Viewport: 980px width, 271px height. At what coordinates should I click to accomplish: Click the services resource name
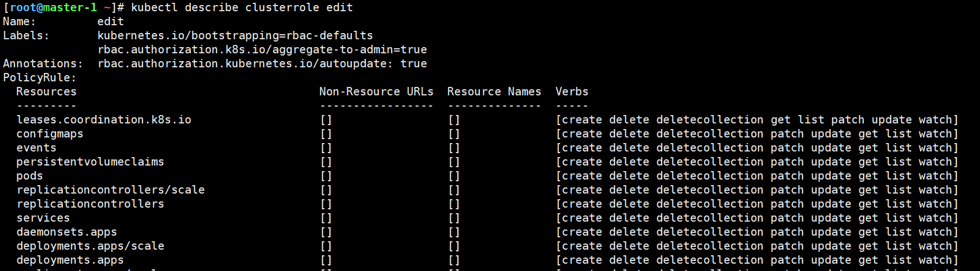coord(43,218)
